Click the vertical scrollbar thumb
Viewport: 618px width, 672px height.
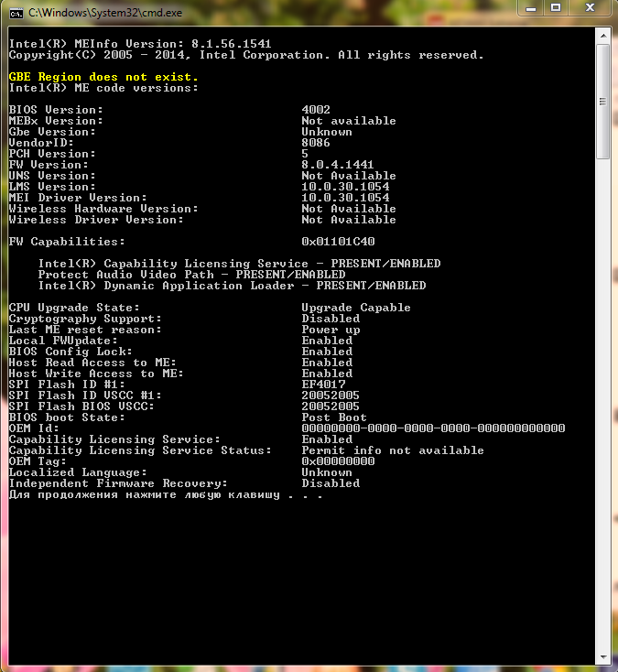[603, 102]
